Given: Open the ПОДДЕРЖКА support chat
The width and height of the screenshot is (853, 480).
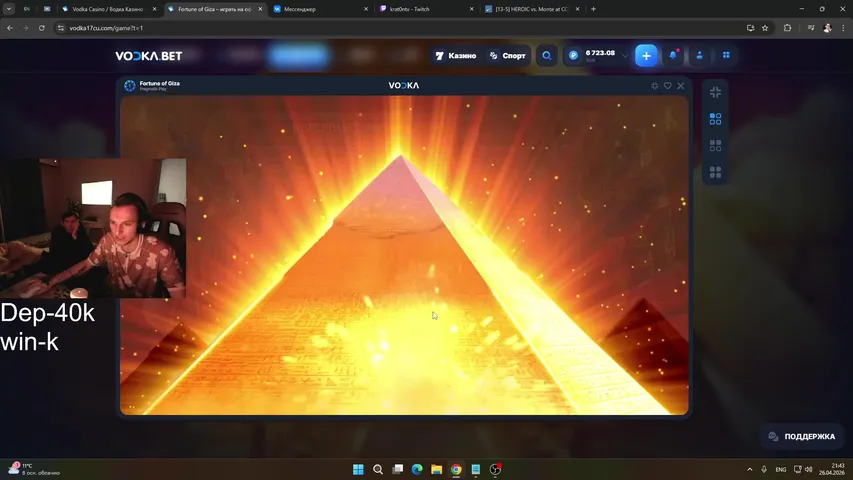Looking at the screenshot, I should [x=802, y=436].
